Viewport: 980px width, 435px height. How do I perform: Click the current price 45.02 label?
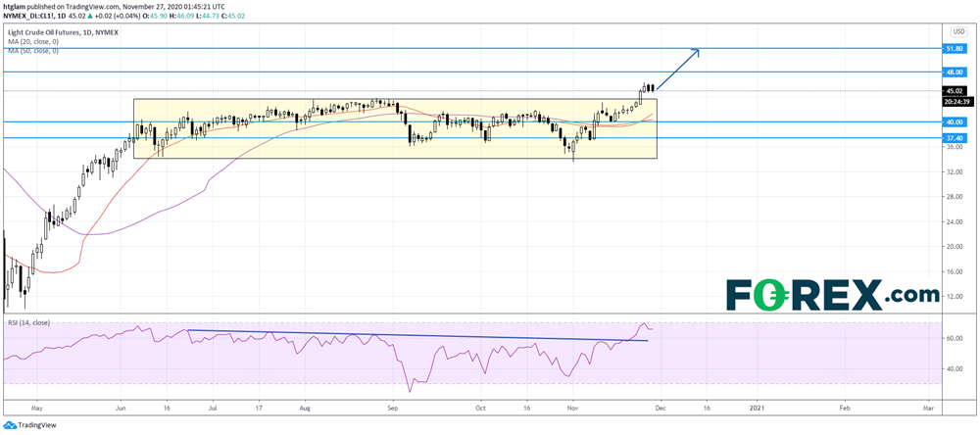(953, 91)
